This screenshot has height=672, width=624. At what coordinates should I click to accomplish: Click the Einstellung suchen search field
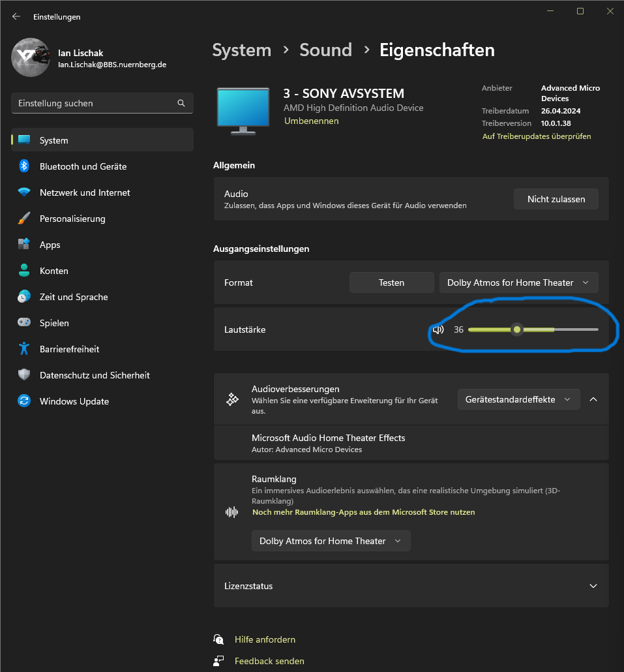[102, 103]
